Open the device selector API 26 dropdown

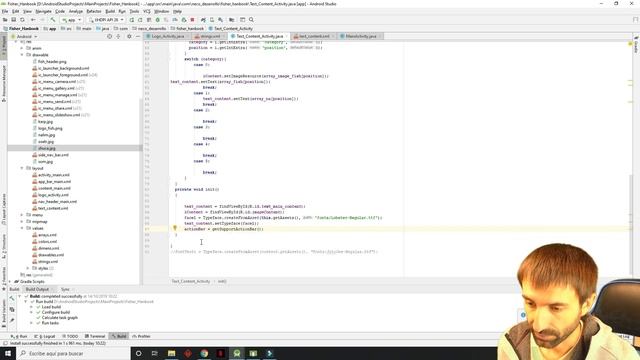pos(107,20)
